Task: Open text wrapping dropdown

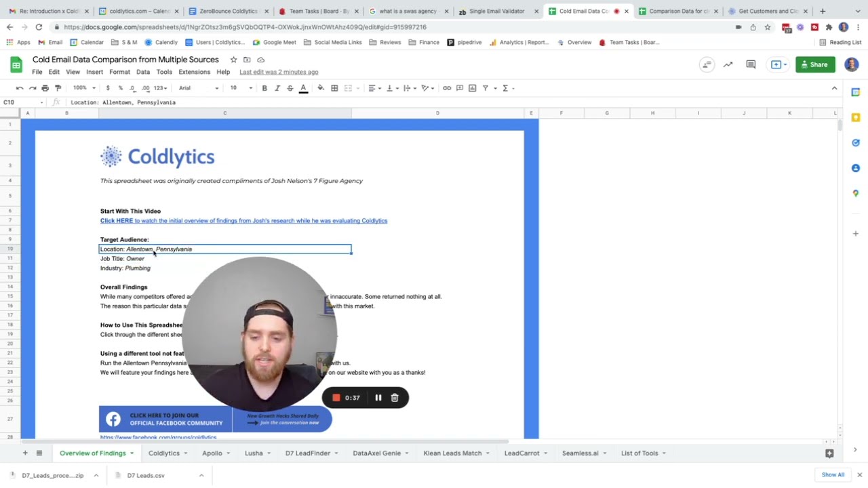Action: [x=410, y=88]
